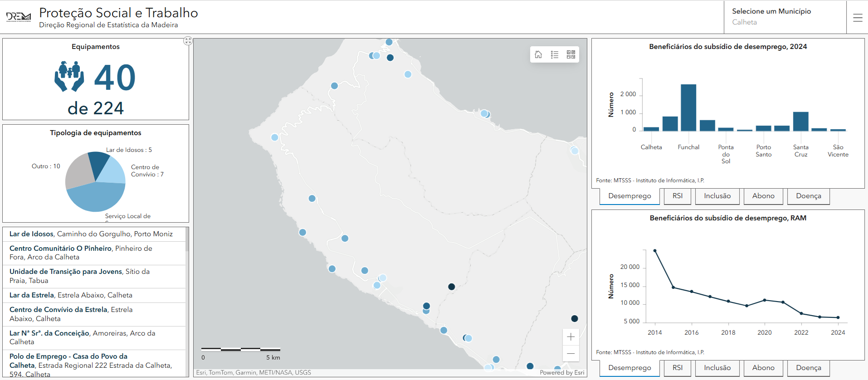This screenshot has height=380, width=868.
Task: Open the lower Doença tab
Action: coord(808,368)
